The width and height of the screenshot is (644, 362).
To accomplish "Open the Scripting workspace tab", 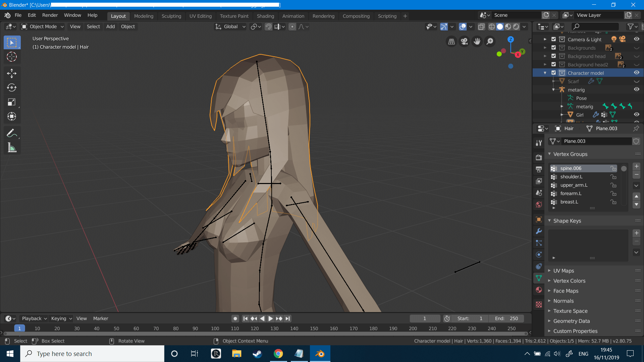I will (387, 16).
